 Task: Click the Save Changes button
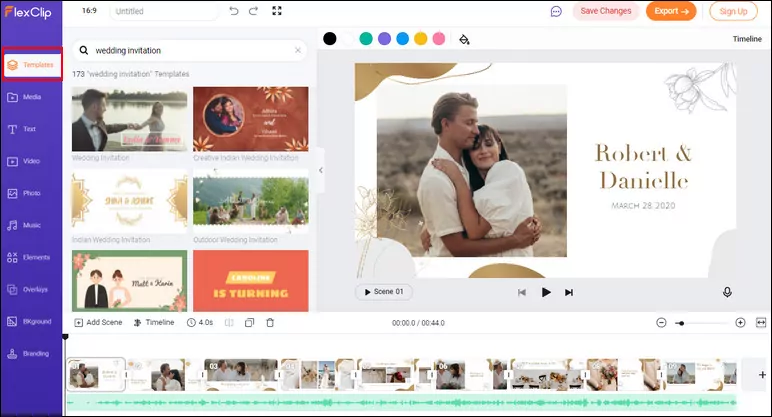coord(606,11)
